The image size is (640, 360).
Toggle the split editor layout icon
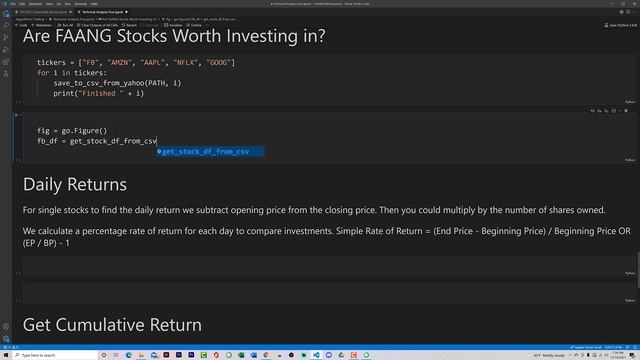tap(628, 12)
